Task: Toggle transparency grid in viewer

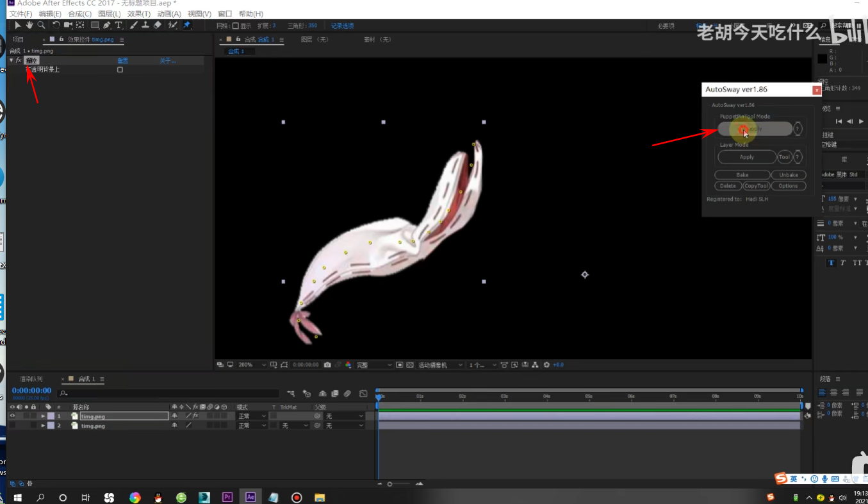Action: pos(410,365)
